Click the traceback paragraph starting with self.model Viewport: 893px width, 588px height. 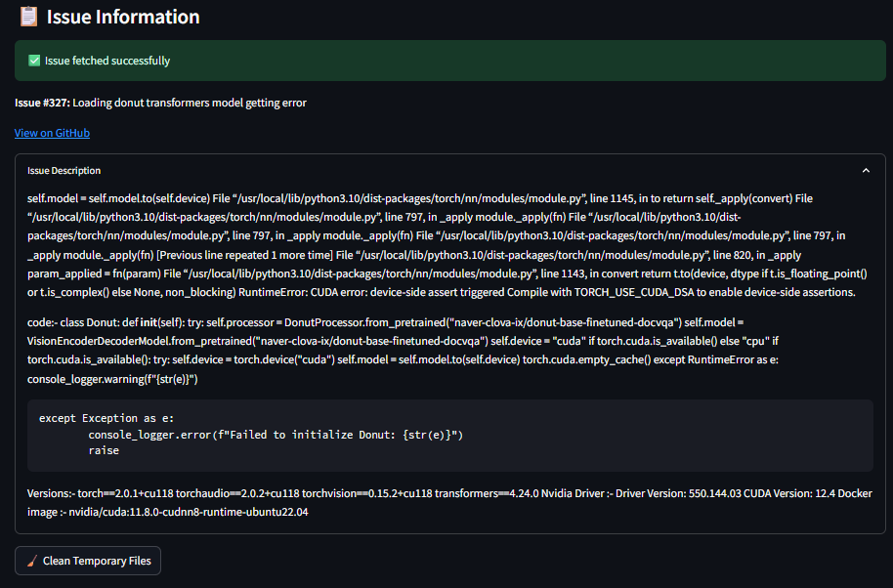tap(448, 245)
